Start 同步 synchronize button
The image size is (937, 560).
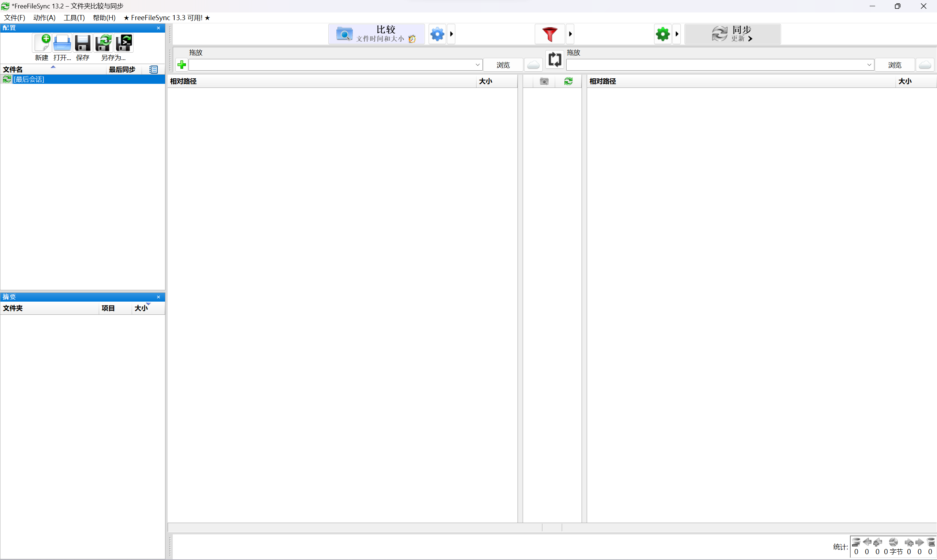[x=732, y=34]
